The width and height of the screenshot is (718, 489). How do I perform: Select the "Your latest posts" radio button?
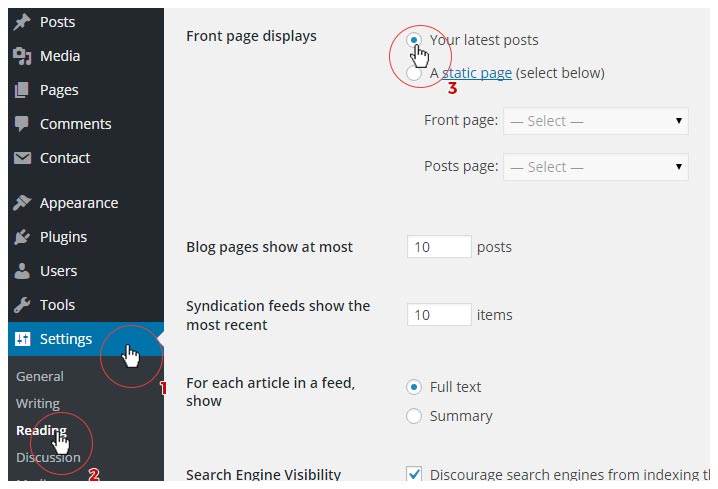[414, 40]
